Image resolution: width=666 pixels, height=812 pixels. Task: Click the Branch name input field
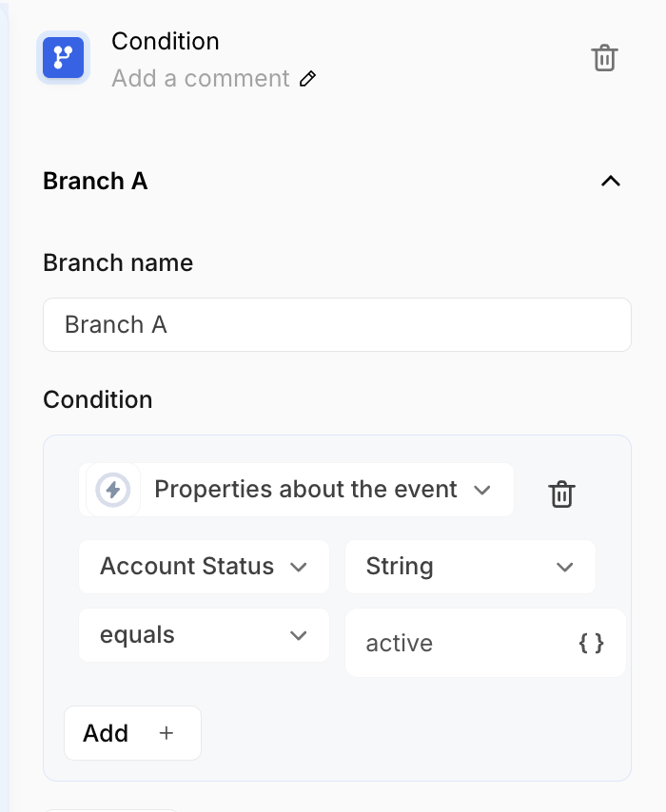337,325
